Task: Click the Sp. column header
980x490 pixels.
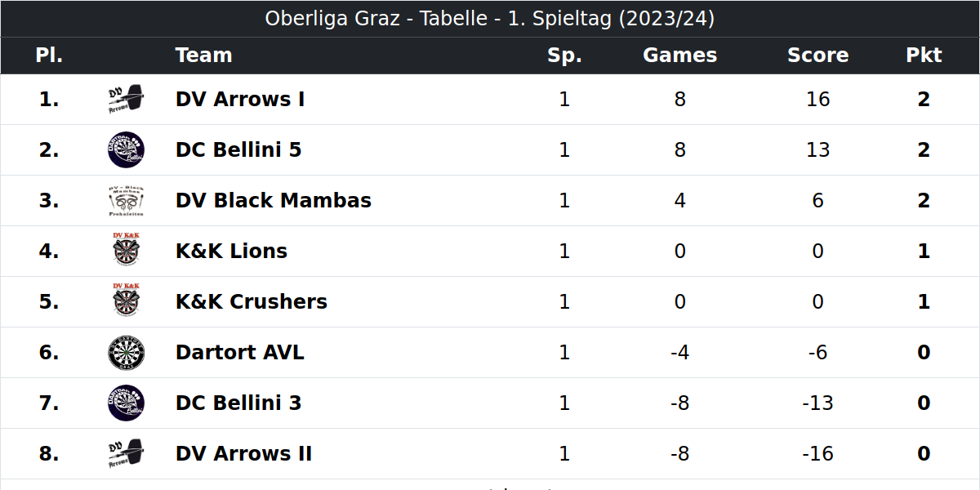Action: 564,56
